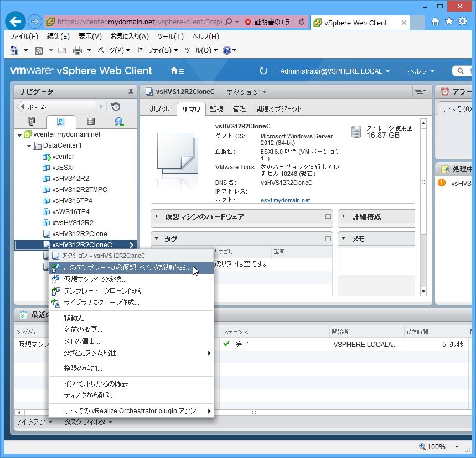Viewport: 476px width, 458px height.
Task: Select vsHVS12R2TMPC in the tree
Action: (80, 190)
